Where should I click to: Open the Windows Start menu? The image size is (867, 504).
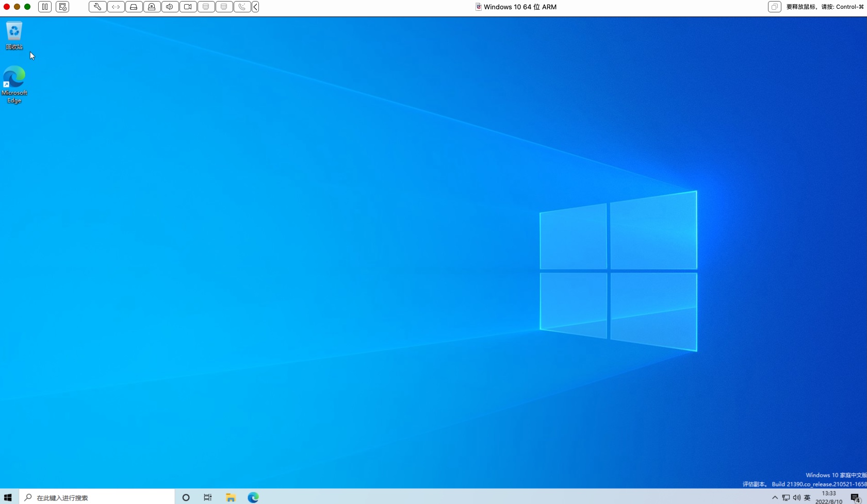[8, 497]
